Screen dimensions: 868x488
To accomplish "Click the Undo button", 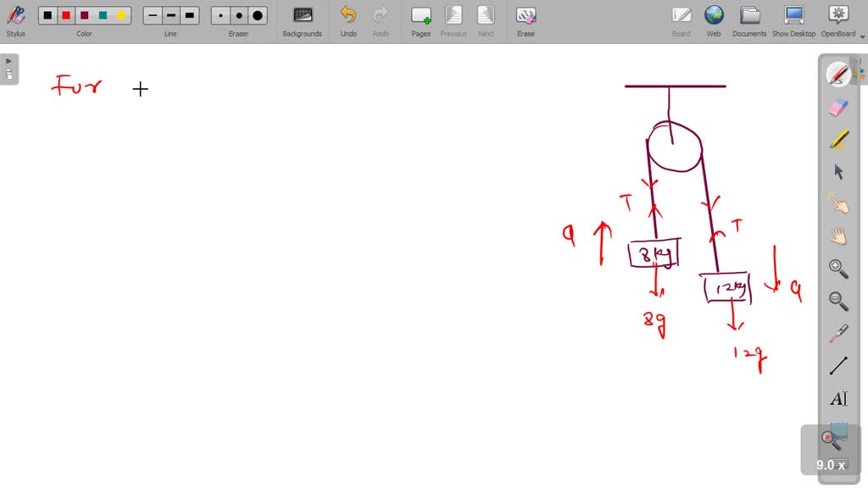I will pos(348,20).
